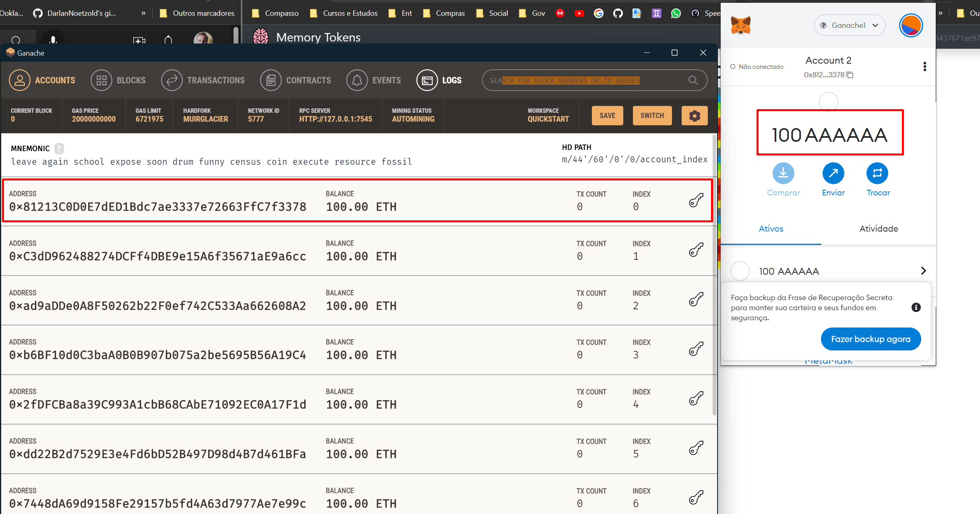Expand the 100 AAAAAA asset chevron
Image resolution: width=980 pixels, height=514 pixels.
[923, 271]
